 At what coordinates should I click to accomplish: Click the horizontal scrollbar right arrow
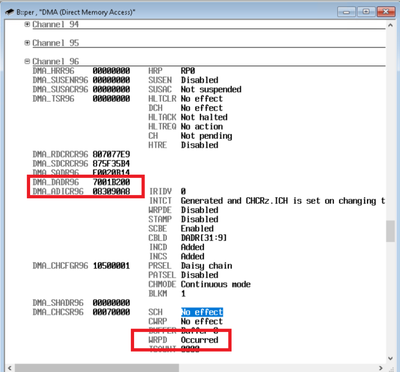(x=381, y=368)
